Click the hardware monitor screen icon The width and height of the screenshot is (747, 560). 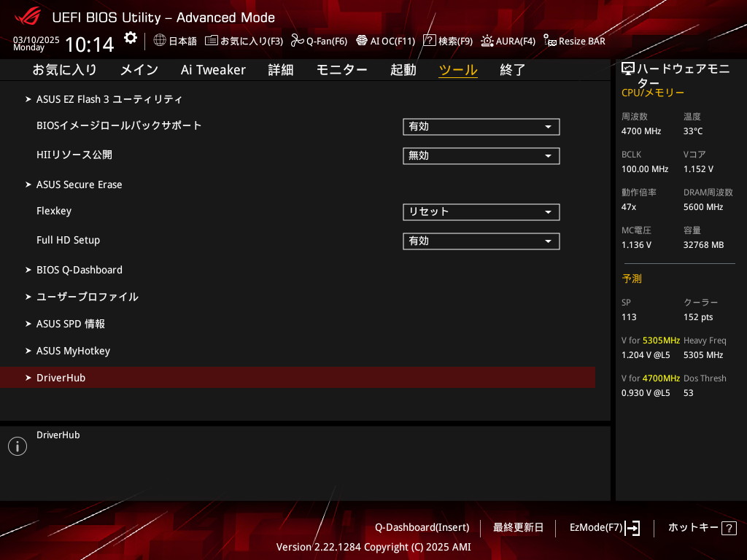coord(628,69)
